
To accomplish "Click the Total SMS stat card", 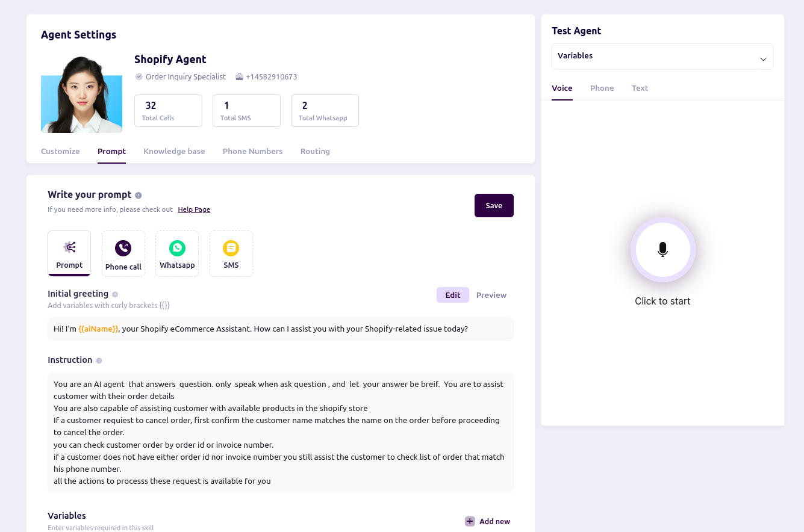I will coord(246,111).
